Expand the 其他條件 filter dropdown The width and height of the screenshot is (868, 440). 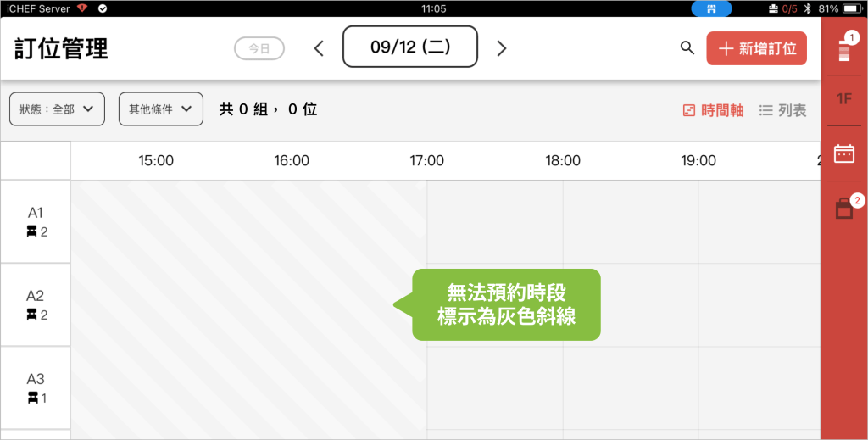click(160, 109)
